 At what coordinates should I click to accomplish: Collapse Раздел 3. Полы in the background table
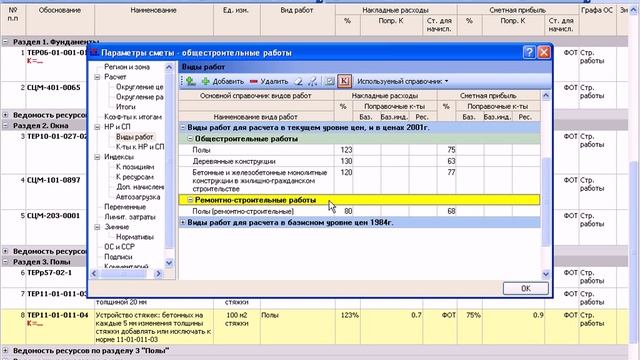click(x=5, y=262)
